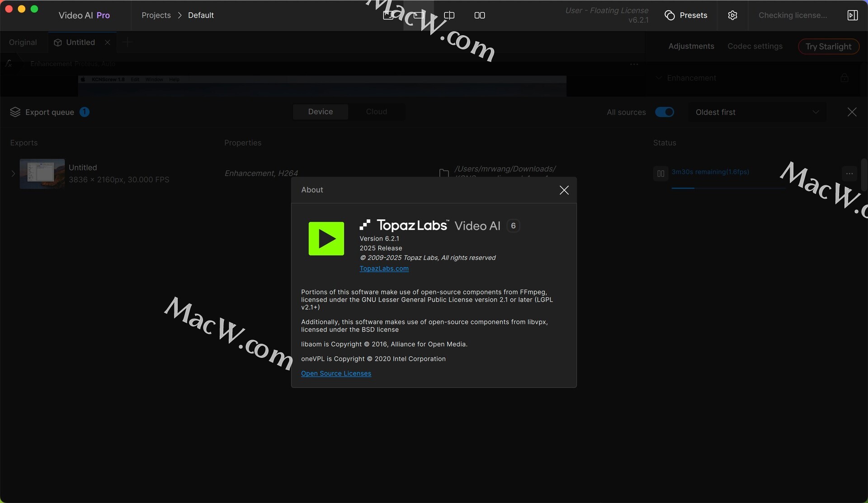Select the split-view comparison icon
Viewport: 868px width, 503px height.
(449, 15)
